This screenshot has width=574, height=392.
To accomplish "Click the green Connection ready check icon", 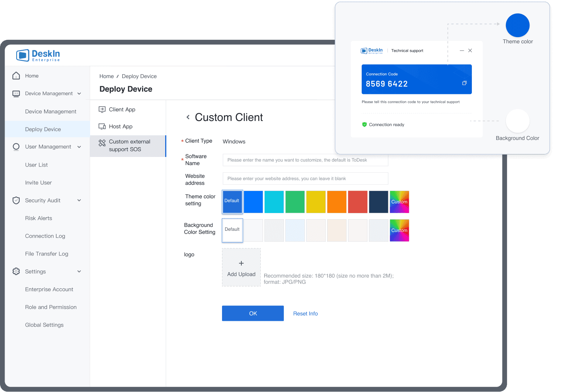I will (364, 124).
